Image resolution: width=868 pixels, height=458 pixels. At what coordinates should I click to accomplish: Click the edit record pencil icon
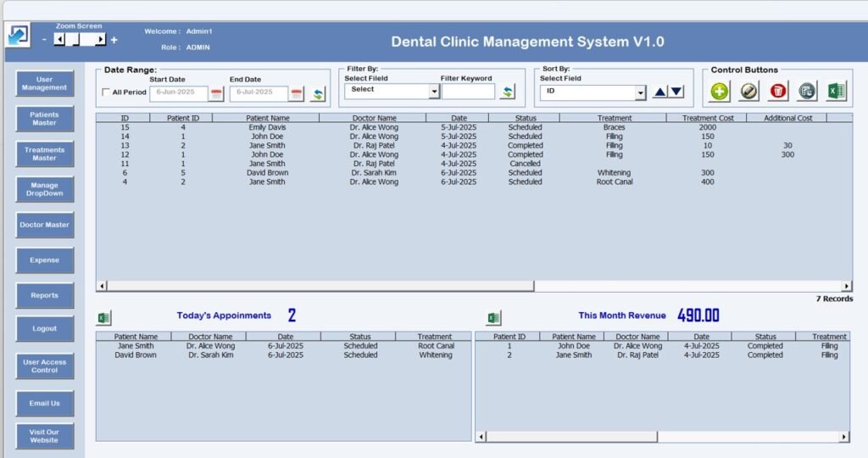pyautogui.click(x=748, y=92)
